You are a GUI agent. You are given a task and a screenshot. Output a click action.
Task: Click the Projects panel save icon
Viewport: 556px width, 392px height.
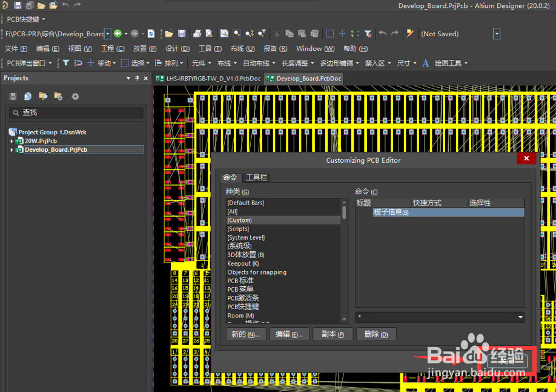tap(13, 96)
